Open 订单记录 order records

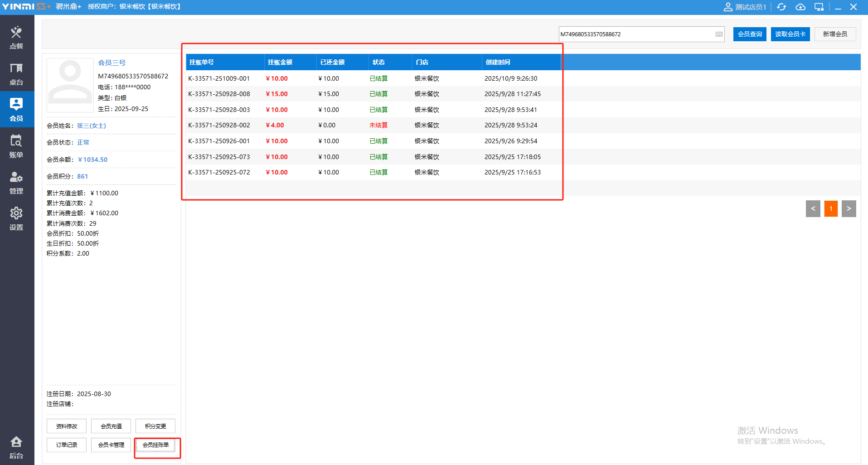[x=67, y=445]
